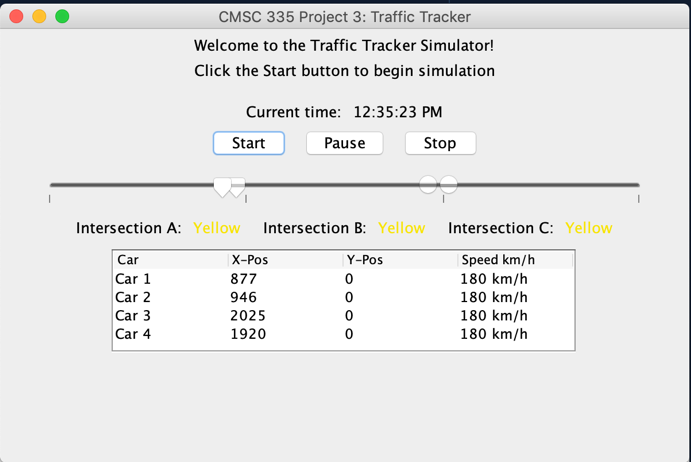Click the green maximize window button

tap(62, 17)
